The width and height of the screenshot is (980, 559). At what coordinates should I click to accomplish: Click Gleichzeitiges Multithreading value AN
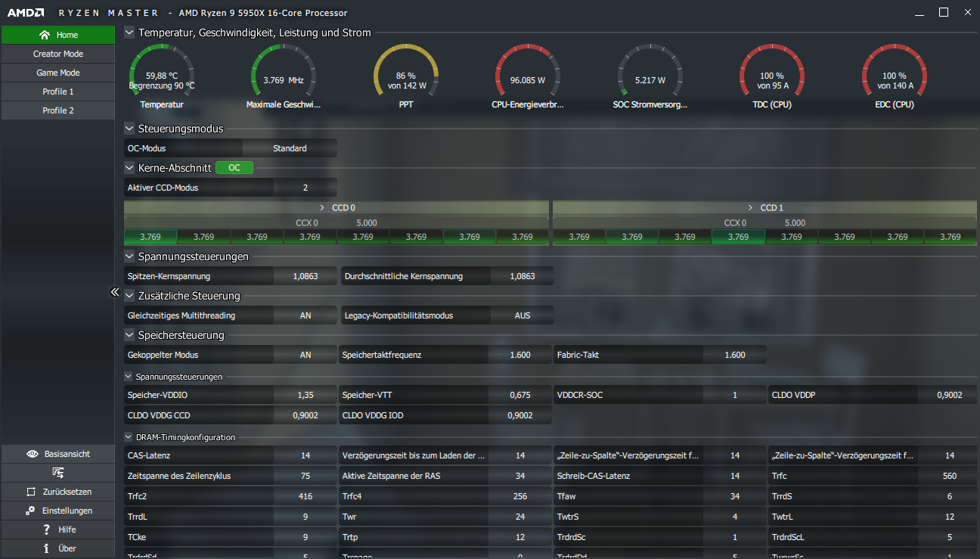305,315
